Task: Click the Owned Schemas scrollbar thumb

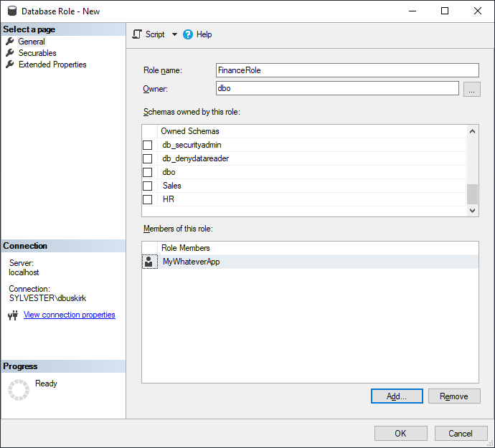Action: 472,194
